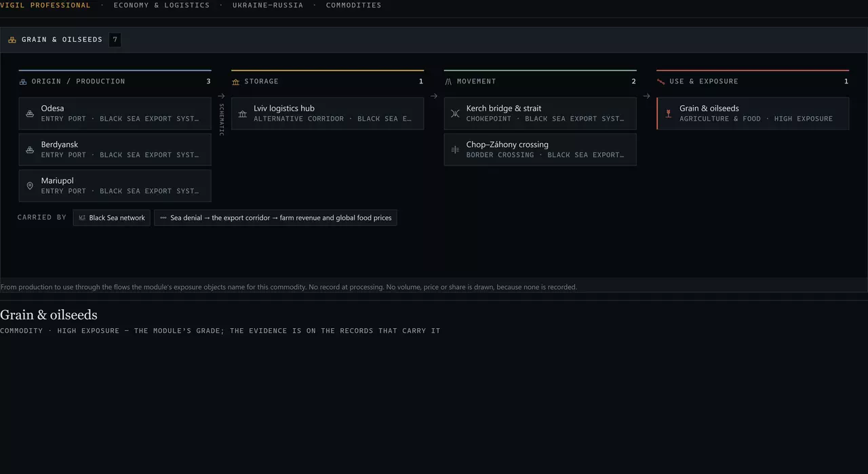
Task: Click the Movement column count 2
Action: pyautogui.click(x=634, y=81)
